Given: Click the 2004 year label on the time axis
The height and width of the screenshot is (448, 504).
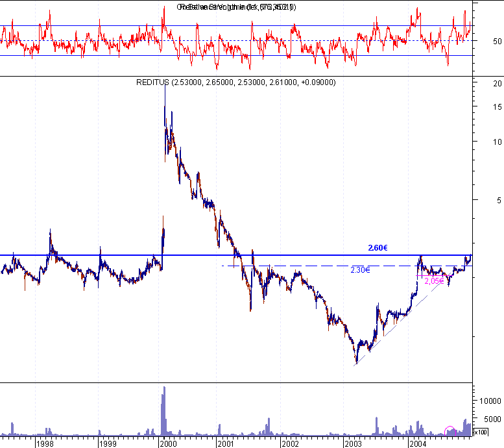Looking at the screenshot, I should 418,444.
